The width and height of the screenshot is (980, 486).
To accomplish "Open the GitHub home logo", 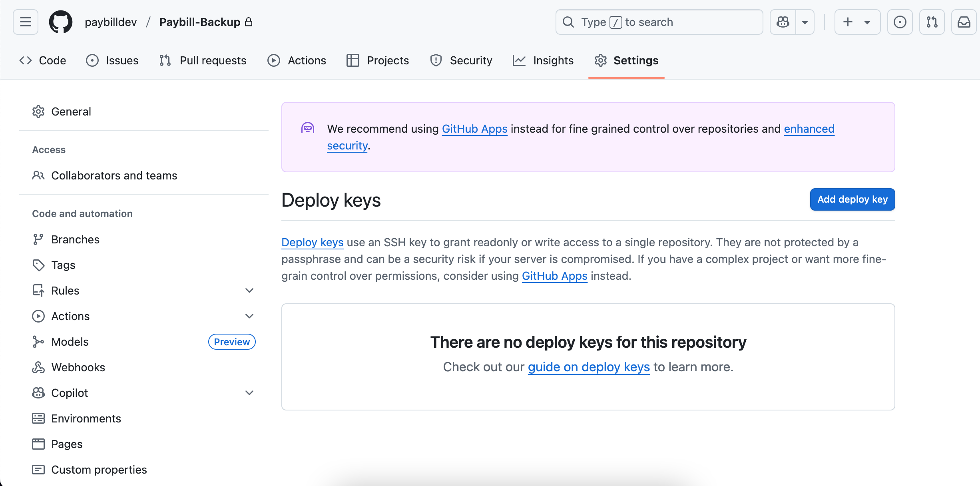I will pos(60,22).
